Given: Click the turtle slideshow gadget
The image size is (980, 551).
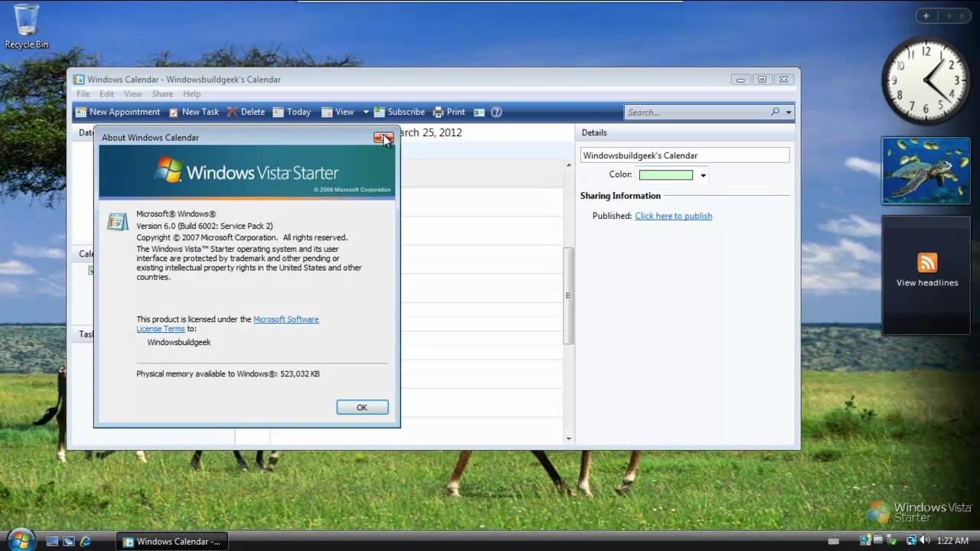Looking at the screenshot, I should tap(926, 171).
